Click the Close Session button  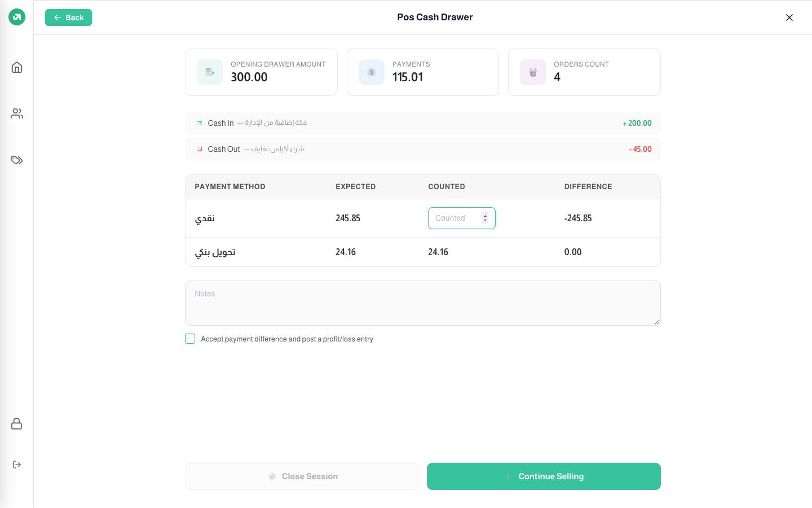click(302, 476)
